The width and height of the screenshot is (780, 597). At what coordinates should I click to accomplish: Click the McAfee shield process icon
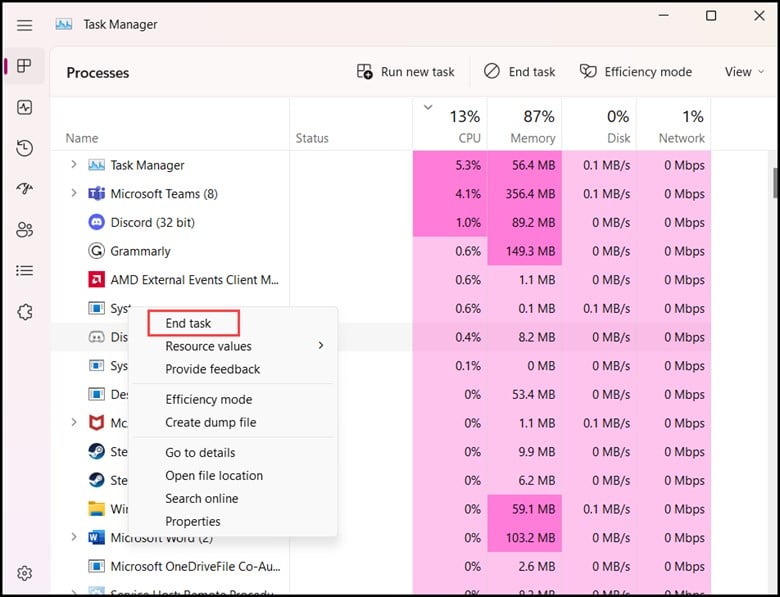[x=97, y=423]
